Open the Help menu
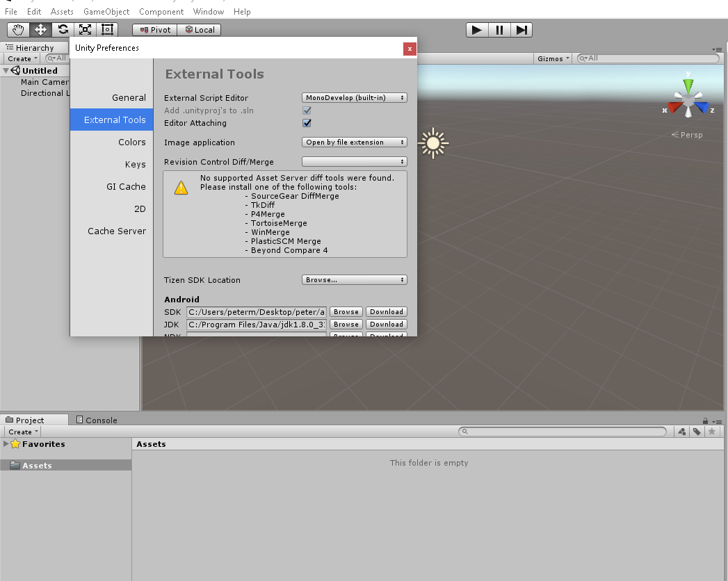 click(242, 12)
